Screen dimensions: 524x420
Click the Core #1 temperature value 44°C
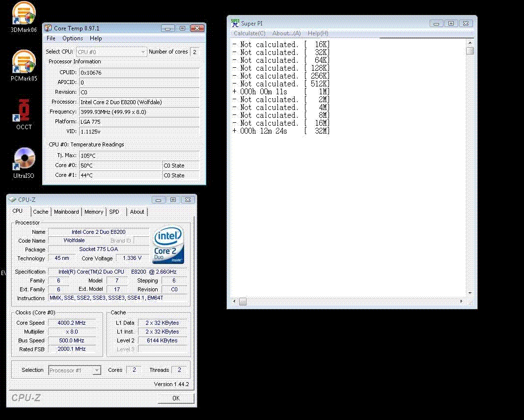point(120,175)
